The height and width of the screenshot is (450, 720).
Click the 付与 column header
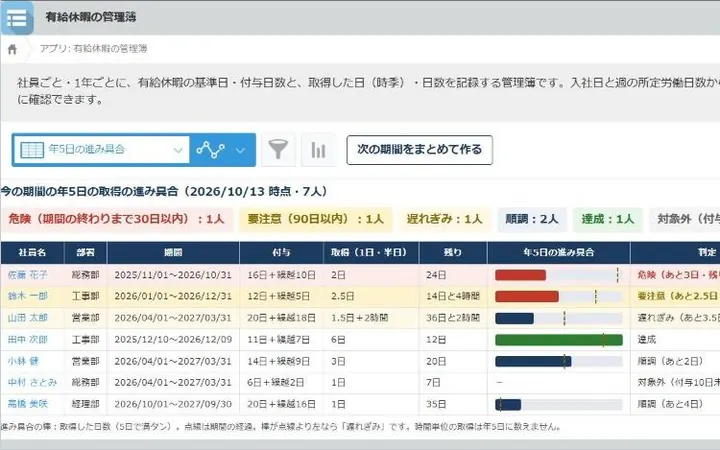(281, 253)
